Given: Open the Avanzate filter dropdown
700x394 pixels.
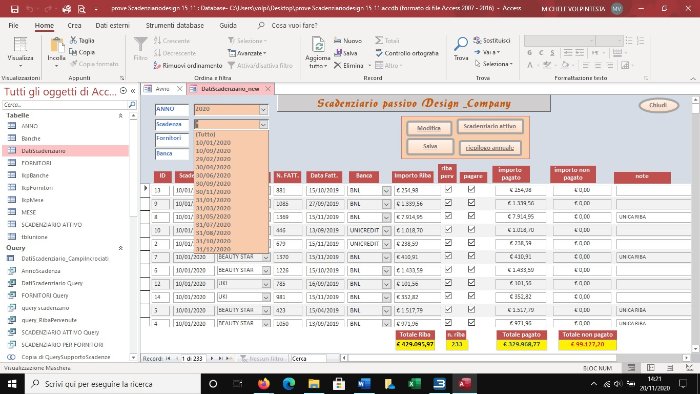Looking at the screenshot, I should pyautogui.click(x=247, y=53).
